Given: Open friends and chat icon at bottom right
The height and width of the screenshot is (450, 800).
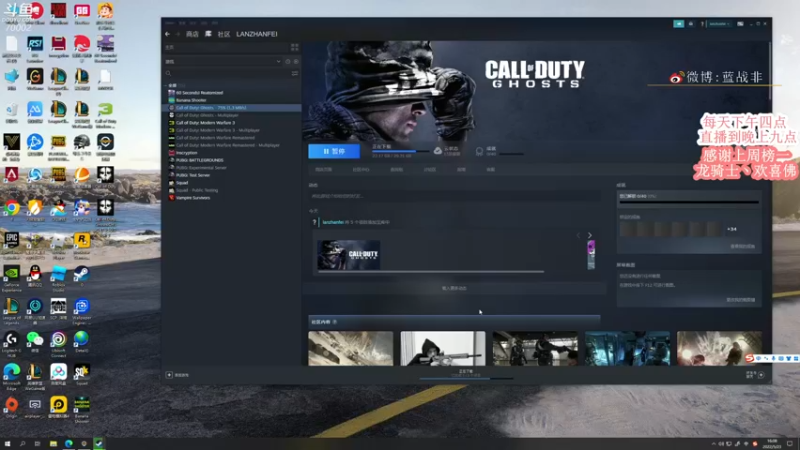Looking at the screenshot, I should [761, 375].
